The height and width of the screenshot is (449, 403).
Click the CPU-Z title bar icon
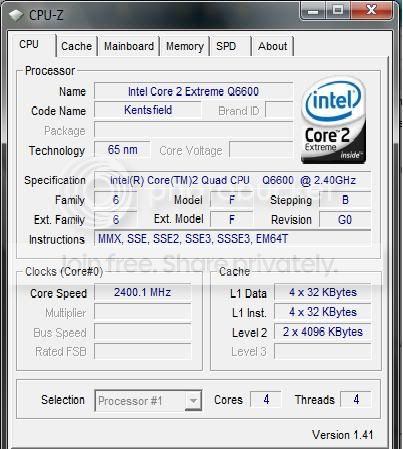[16, 15]
